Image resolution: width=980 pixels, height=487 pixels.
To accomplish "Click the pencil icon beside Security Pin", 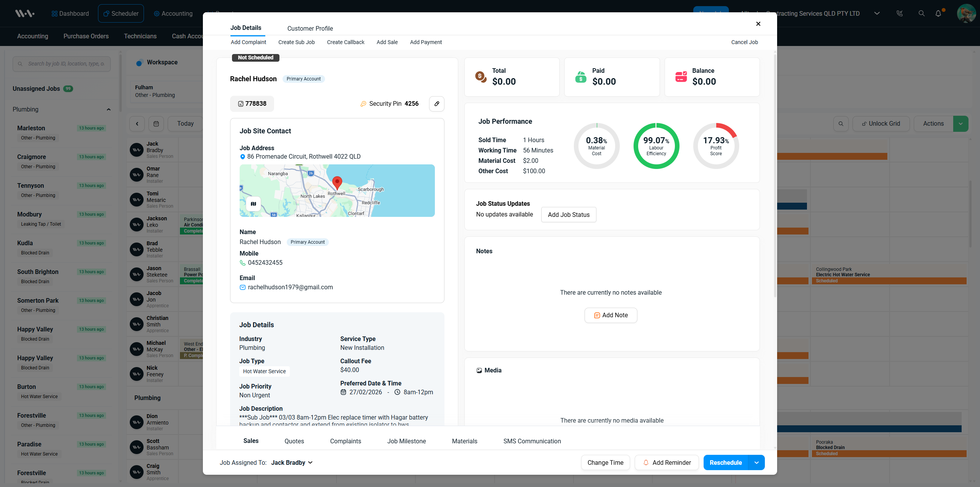I will click(436, 104).
